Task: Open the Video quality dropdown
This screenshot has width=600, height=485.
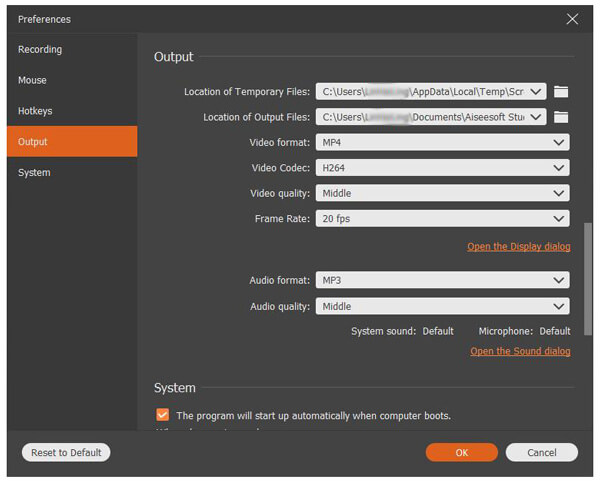Action: pos(442,193)
